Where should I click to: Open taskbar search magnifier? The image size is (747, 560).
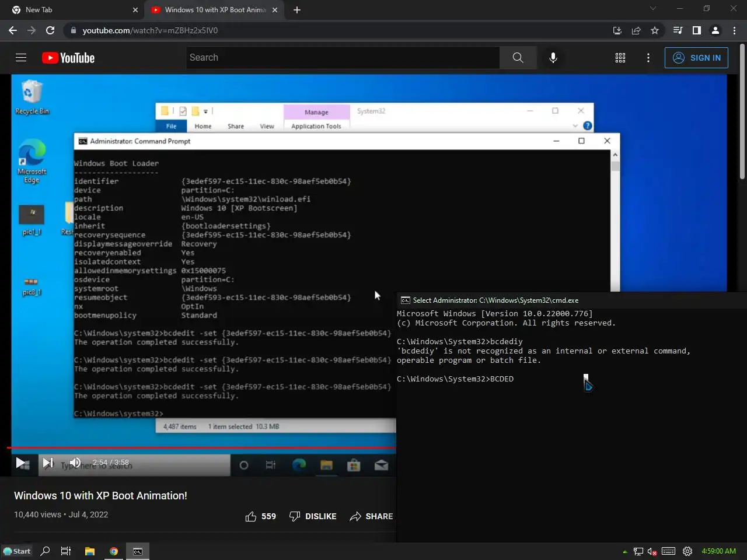[x=45, y=551]
